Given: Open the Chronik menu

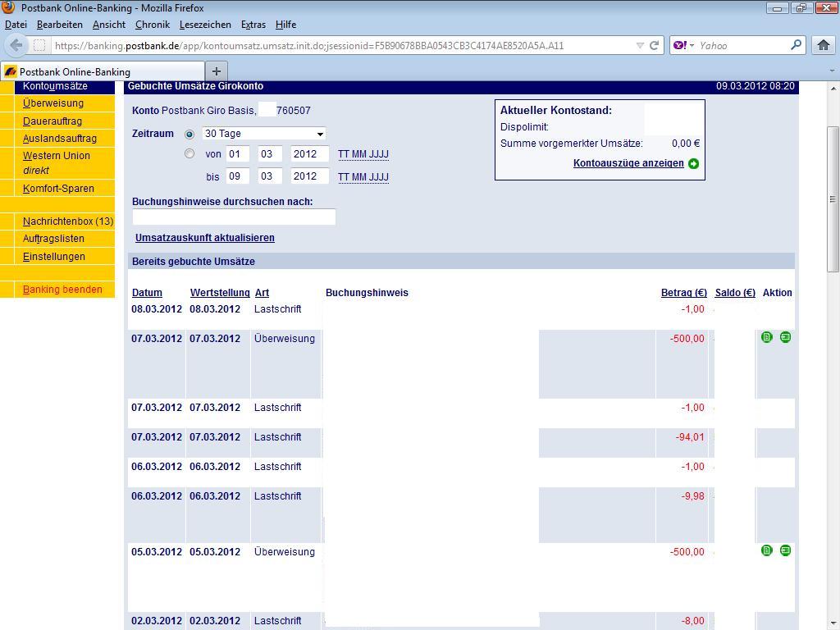Looking at the screenshot, I should [x=152, y=25].
